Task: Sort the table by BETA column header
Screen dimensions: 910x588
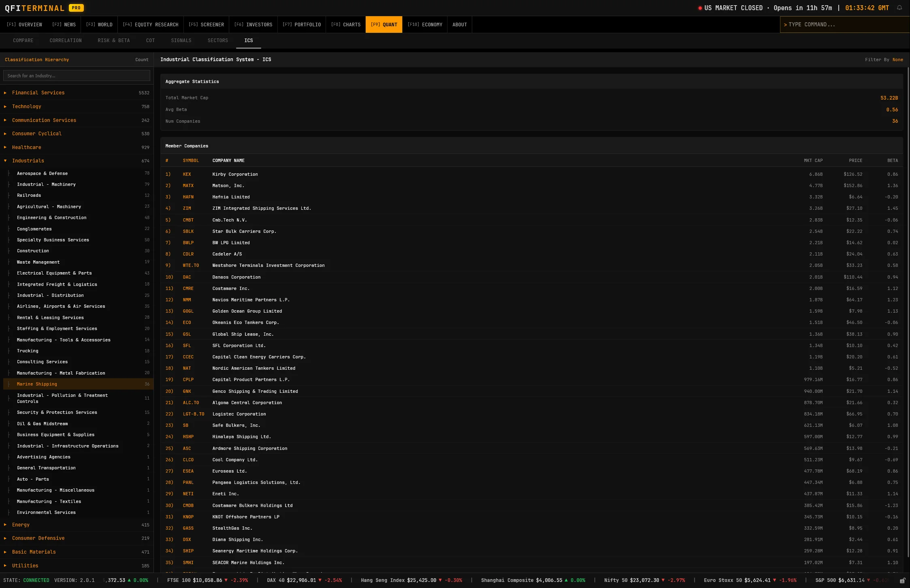Action: point(892,160)
